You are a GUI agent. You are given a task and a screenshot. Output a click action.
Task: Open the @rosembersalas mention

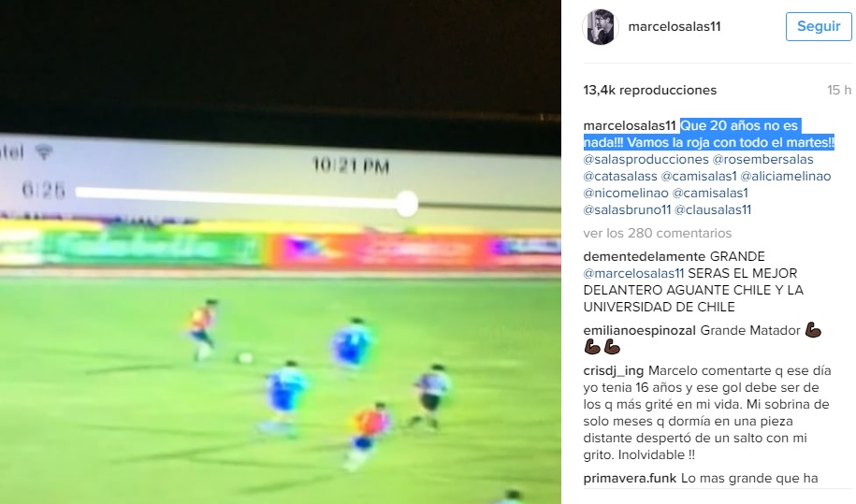(762, 159)
